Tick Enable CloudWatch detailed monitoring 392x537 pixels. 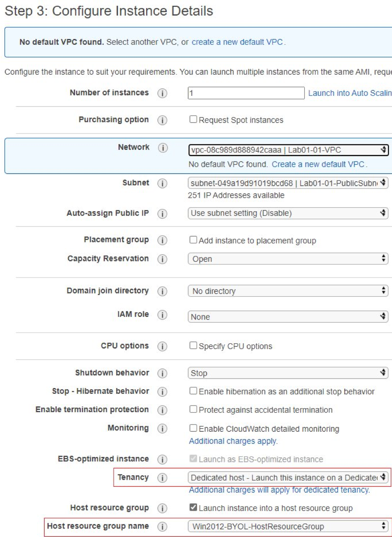click(193, 428)
